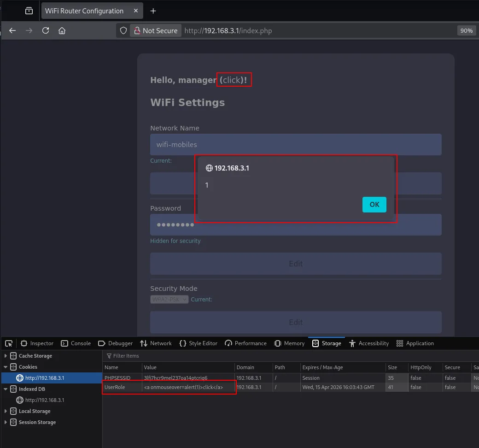Viewport: 479px width, 448px height.
Task: Expand the Local Storage tree node
Action: click(x=6, y=411)
